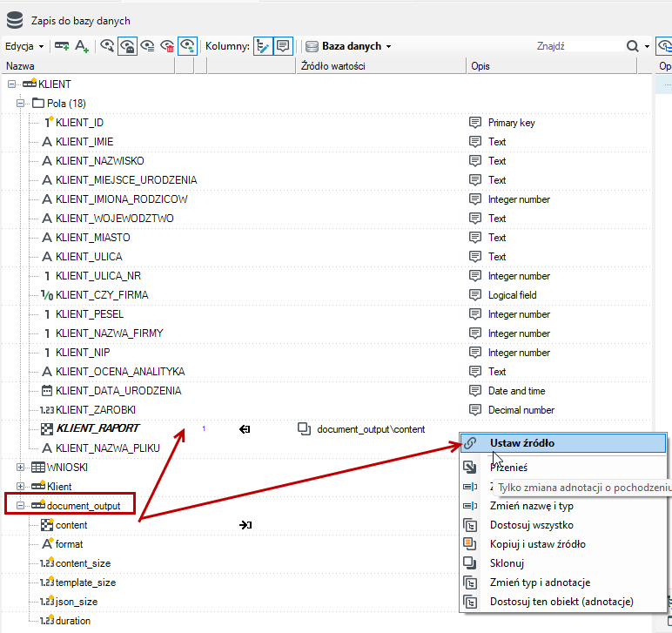The height and width of the screenshot is (633, 672).
Task: Click the eye with wrench icon
Action: [x=107, y=46]
